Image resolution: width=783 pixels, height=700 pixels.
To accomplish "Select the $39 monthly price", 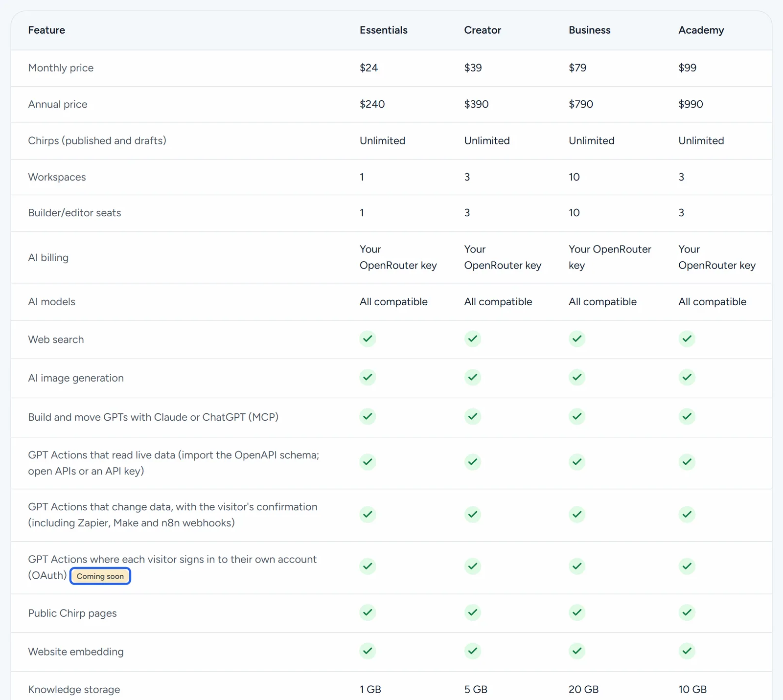I will pyautogui.click(x=473, y=68).
